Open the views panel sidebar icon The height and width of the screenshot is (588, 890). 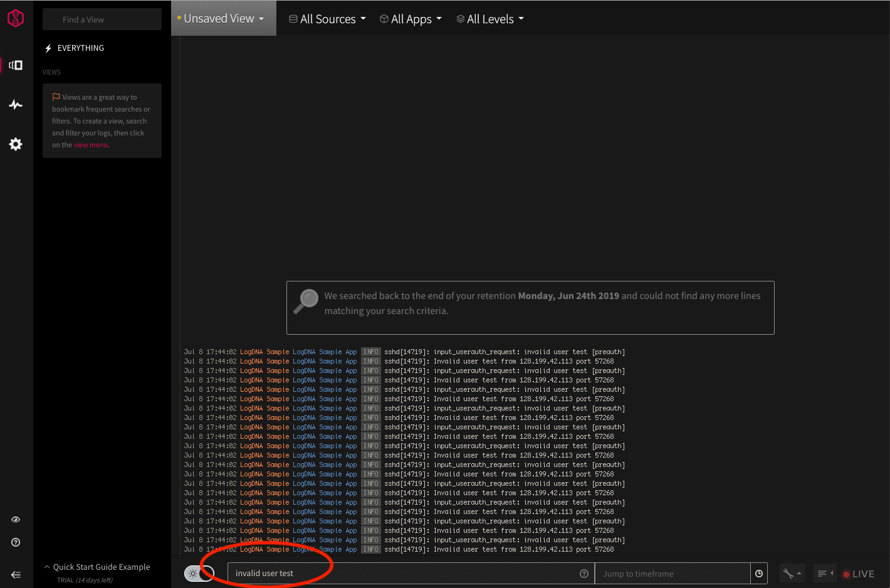tap(16, 65)
